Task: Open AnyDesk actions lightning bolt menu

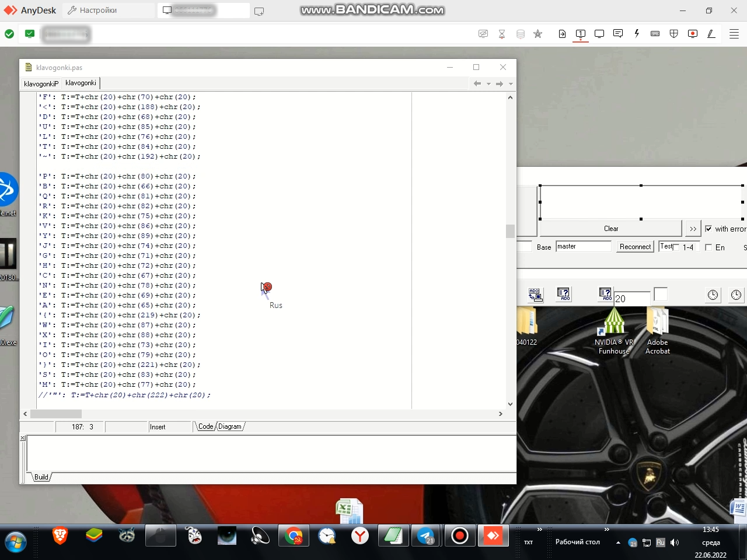Action: 637,34
